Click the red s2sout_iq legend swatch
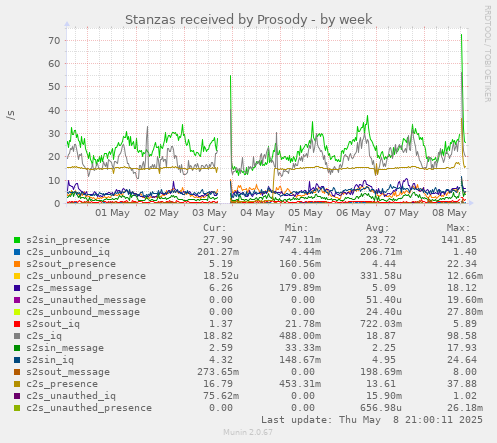Image resolution: width=497 pixels, height=443 pixels. pyautogui.click(x=17, y=324)
